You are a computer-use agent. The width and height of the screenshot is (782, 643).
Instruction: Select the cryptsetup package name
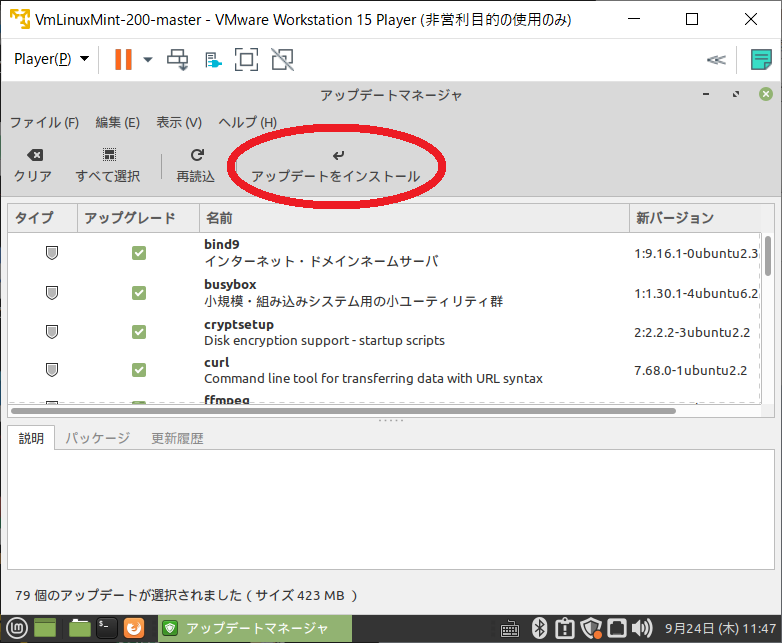tap(239, 325)
